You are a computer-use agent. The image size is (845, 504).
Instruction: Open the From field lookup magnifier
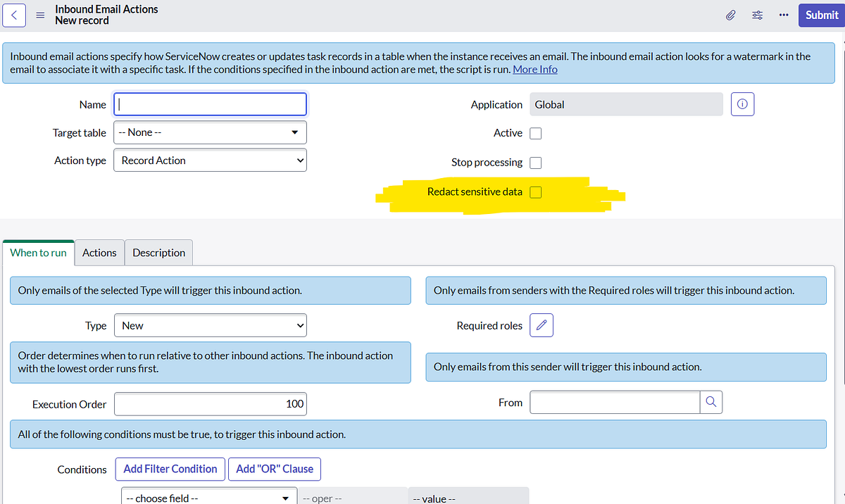(711, 402)
